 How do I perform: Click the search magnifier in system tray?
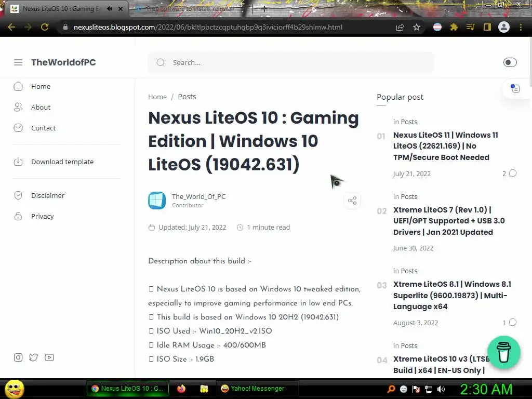click(391, 389)
